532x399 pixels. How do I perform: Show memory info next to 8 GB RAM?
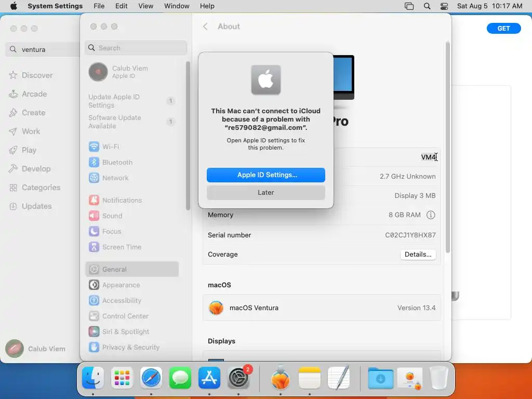click(431, 215)
